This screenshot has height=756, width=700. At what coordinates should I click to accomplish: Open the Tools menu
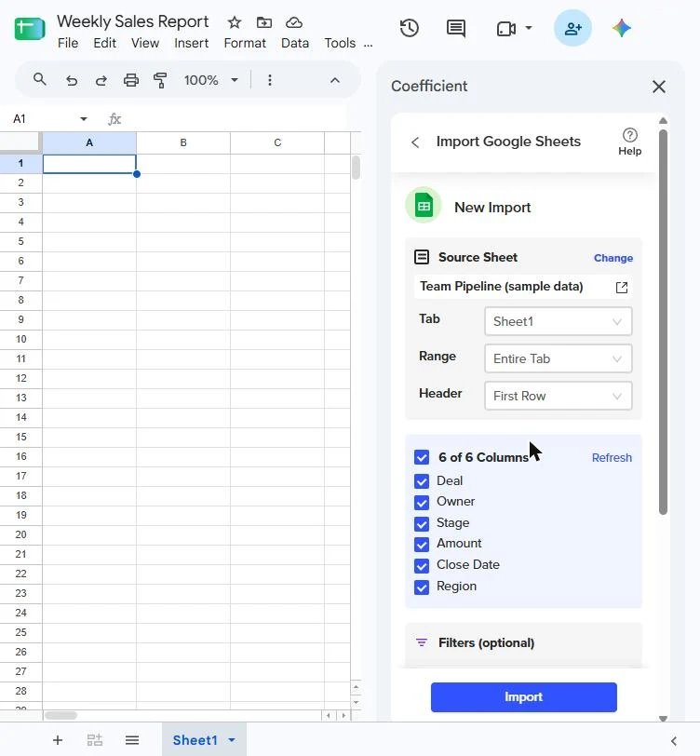[x=340, y=44]
